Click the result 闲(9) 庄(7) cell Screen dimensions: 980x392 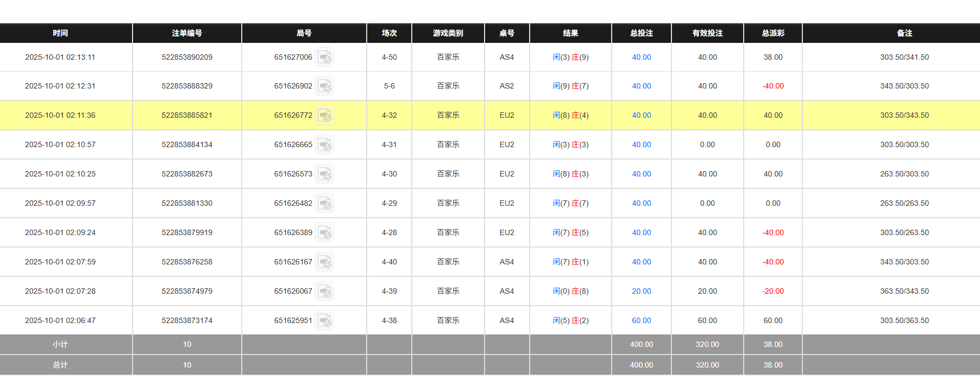click(x=570, y=86)
